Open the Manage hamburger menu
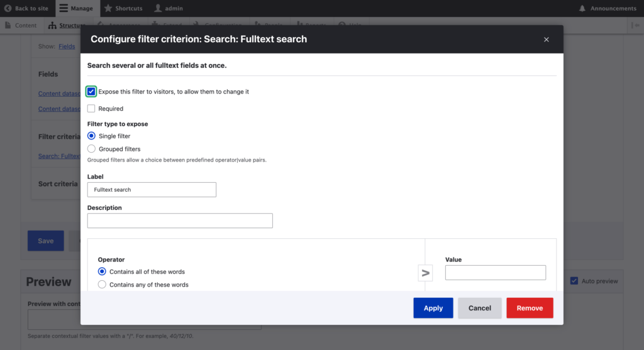 tap(64, 8)
